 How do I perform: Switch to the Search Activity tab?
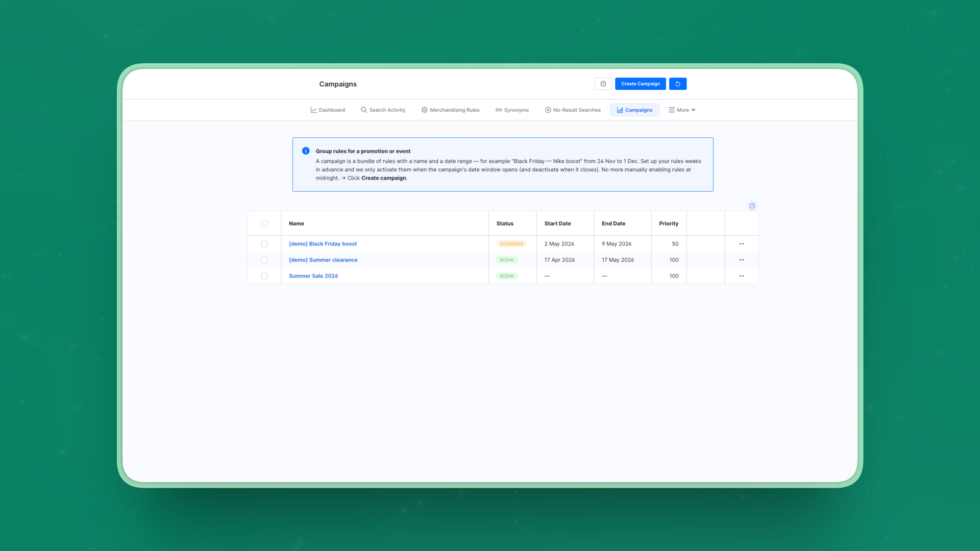[383, 110]
